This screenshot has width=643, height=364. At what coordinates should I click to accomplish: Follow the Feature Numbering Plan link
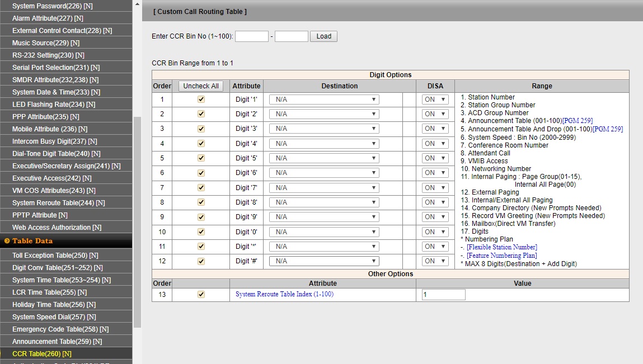point(501,256)
